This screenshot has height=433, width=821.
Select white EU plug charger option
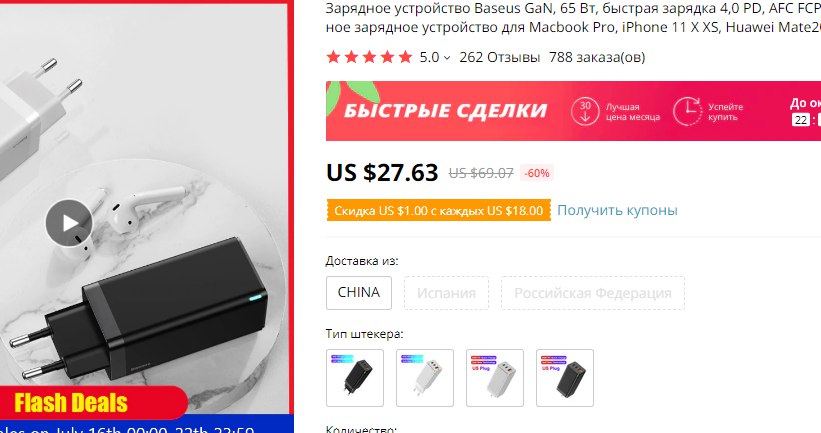click(x=425, y=378)
